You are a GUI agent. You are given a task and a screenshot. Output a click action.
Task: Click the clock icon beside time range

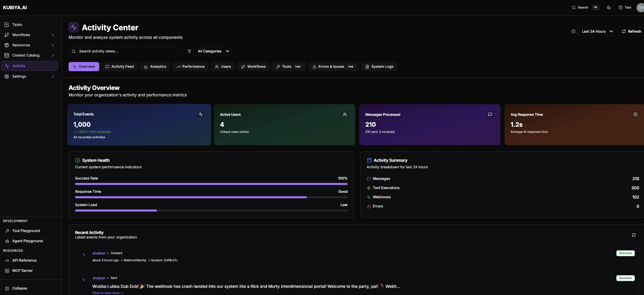coord(573,31)
